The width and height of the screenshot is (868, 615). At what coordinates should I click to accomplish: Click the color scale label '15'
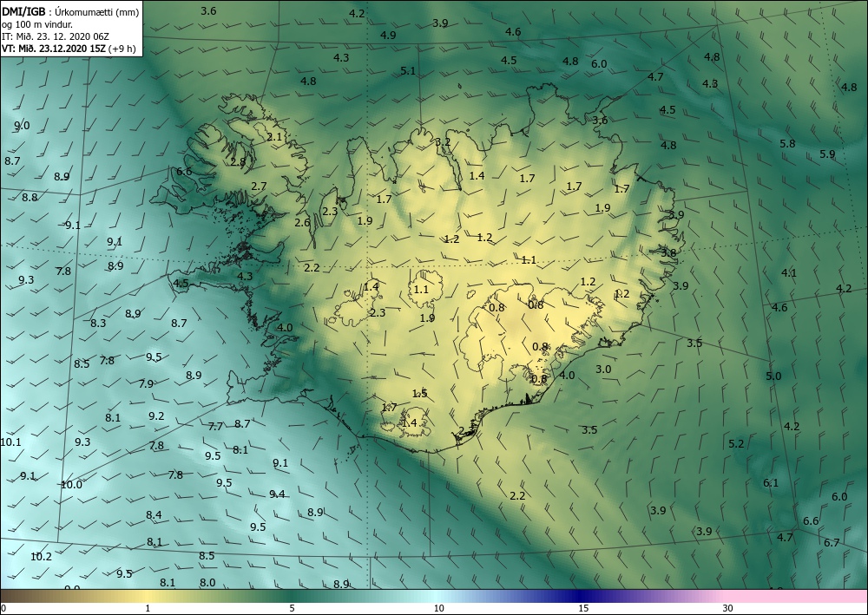coord(583,608)
